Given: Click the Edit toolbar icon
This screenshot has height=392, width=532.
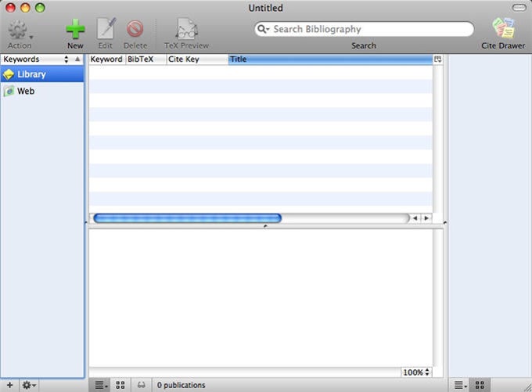Looking at the screenshot, I should (x=106, y=28).
